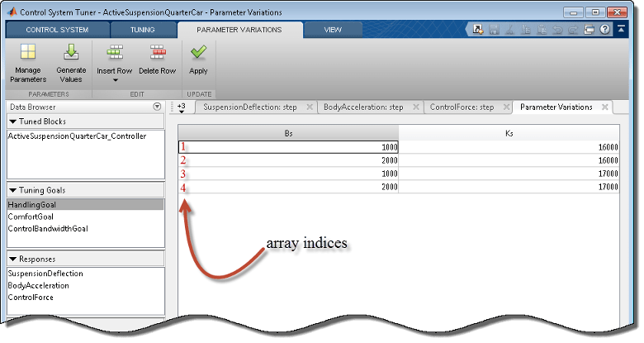Open Help with the question mark icon
Screen dimensions: 644x343
[604, 29]
